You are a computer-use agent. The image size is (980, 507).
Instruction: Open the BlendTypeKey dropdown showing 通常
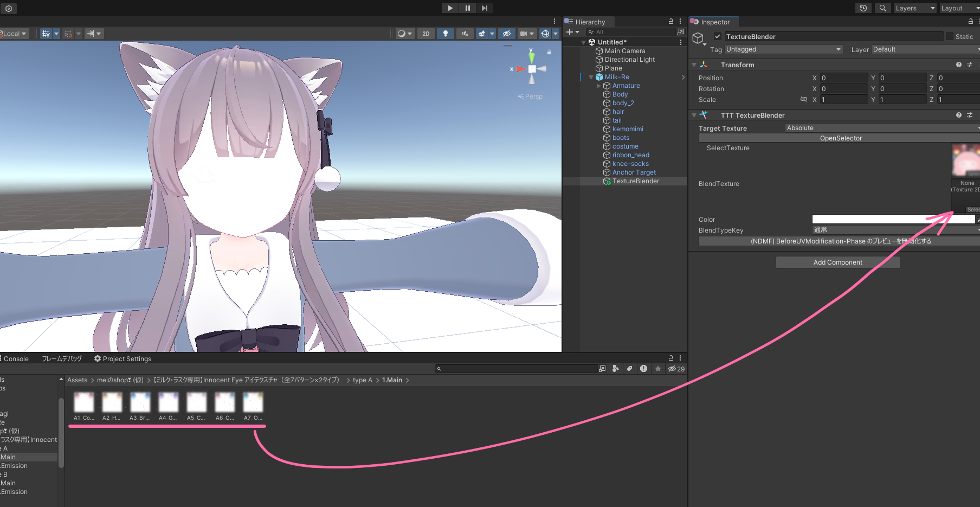[x=894, y=230]
